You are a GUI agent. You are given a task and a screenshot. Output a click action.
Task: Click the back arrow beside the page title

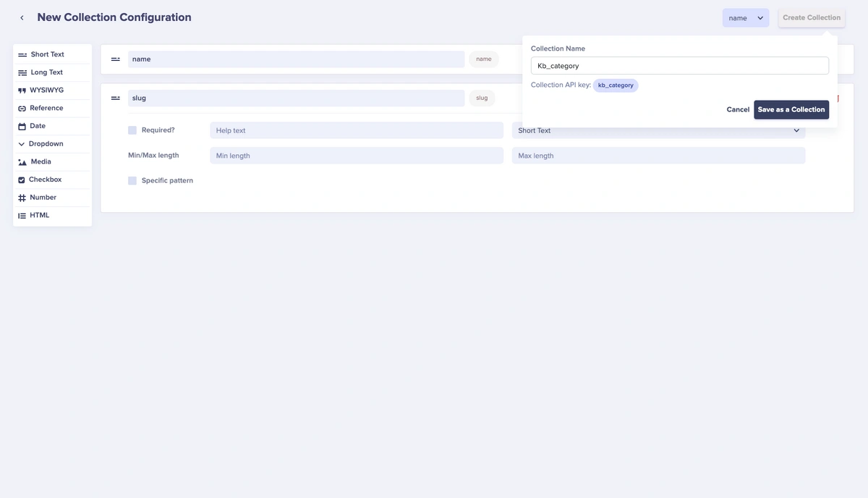click(x=22, y=18)
